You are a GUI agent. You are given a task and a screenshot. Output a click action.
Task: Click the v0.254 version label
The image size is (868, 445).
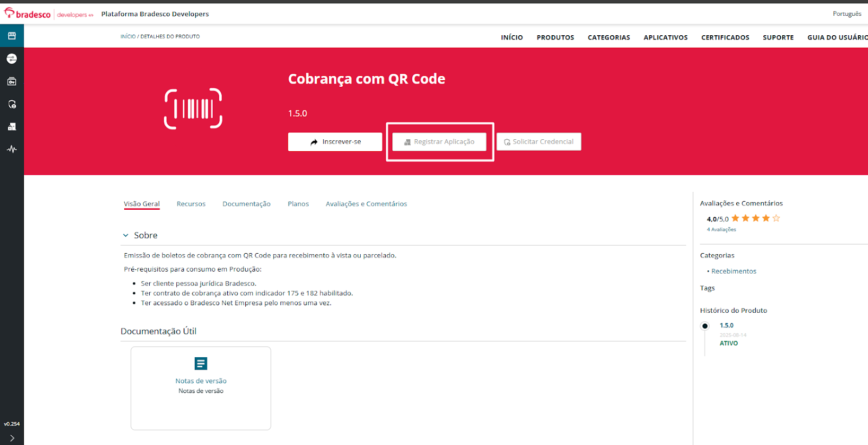(12, 424)
